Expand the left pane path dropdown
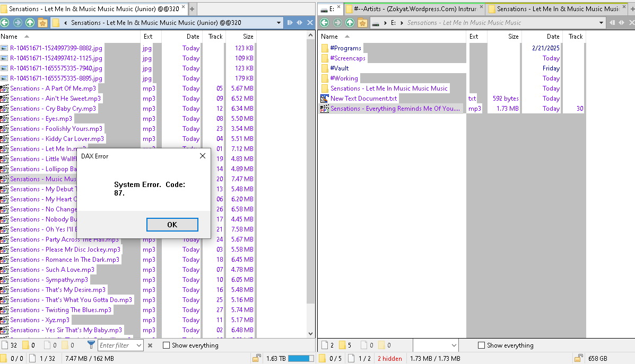The height and width of the screenshot is (364, 635). 279,23
